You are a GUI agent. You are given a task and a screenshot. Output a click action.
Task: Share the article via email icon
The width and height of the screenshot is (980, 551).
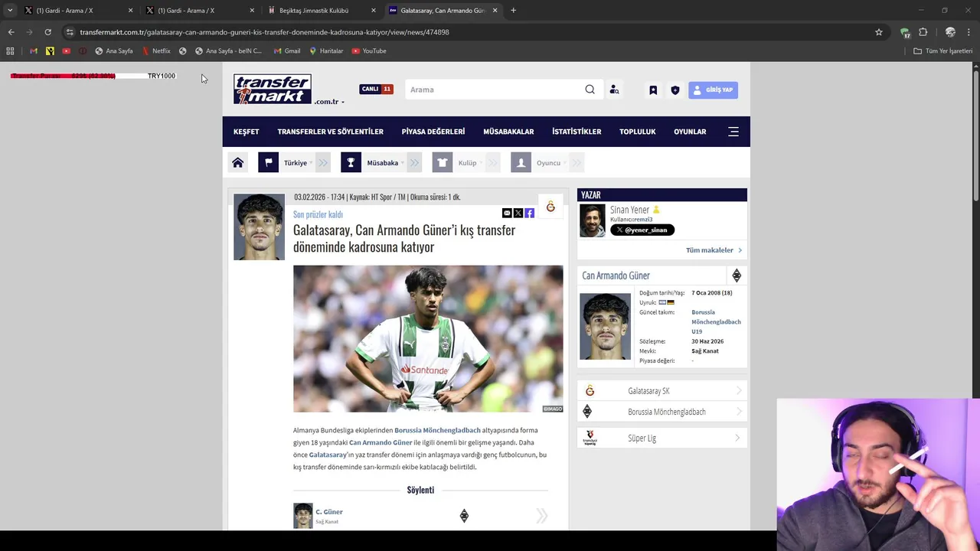click(x=507, y=213)
